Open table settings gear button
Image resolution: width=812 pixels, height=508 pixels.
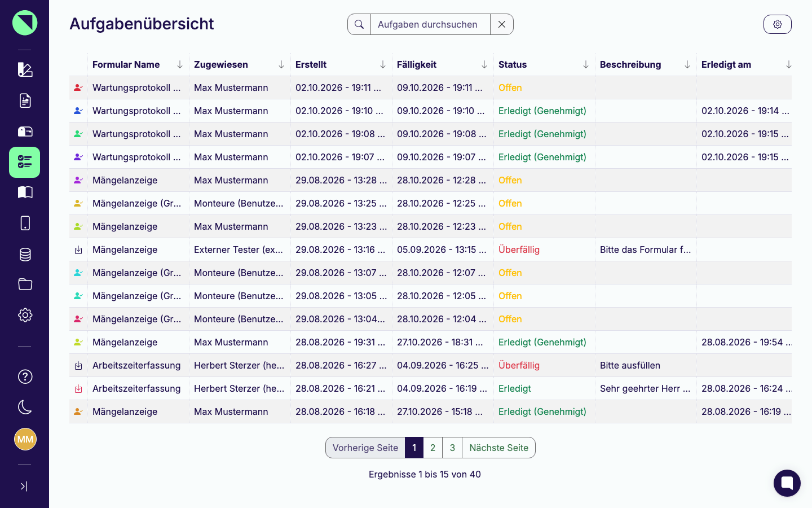click(778, 24)
